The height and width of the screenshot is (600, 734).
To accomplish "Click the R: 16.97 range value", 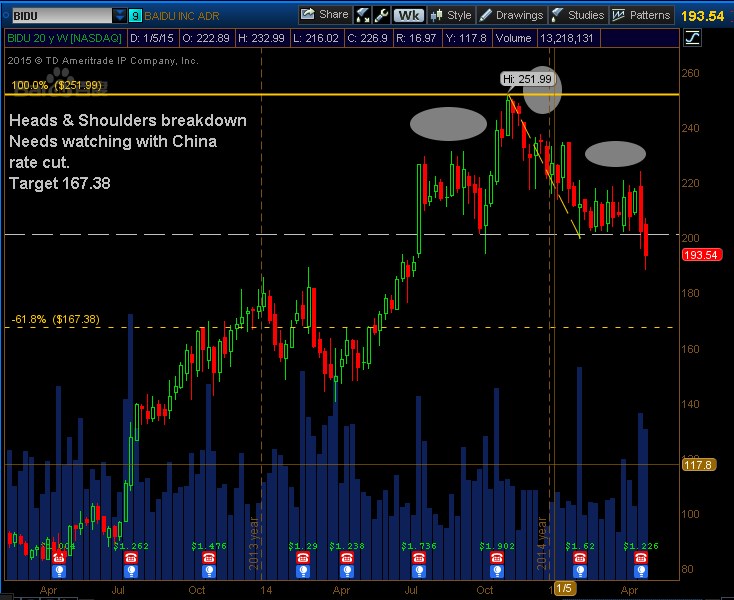I will tap(417, 38).
